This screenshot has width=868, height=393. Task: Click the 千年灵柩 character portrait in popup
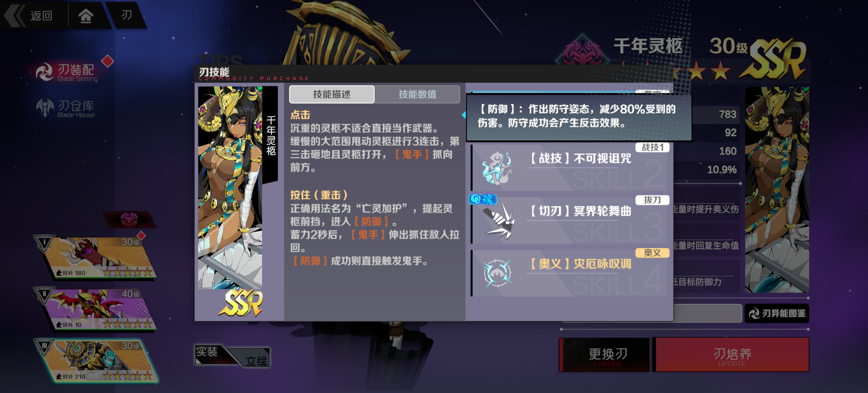pyautogui.click(x=230, y=188)
